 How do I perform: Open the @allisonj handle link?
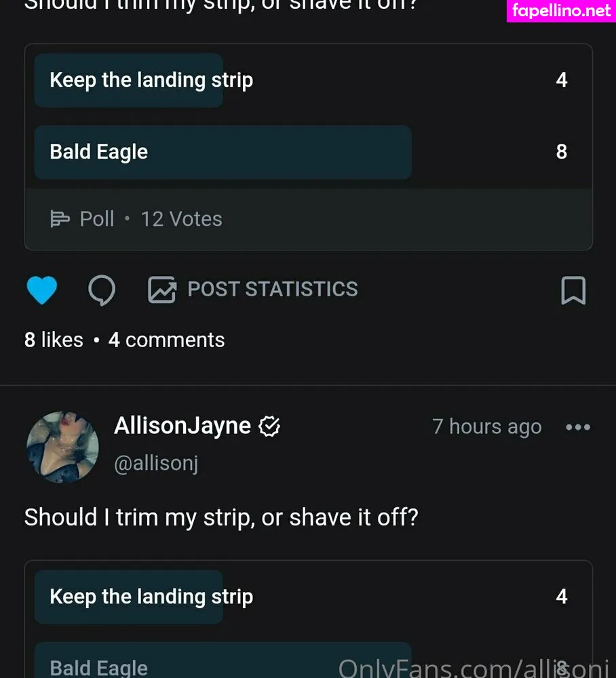click(156, 464)
